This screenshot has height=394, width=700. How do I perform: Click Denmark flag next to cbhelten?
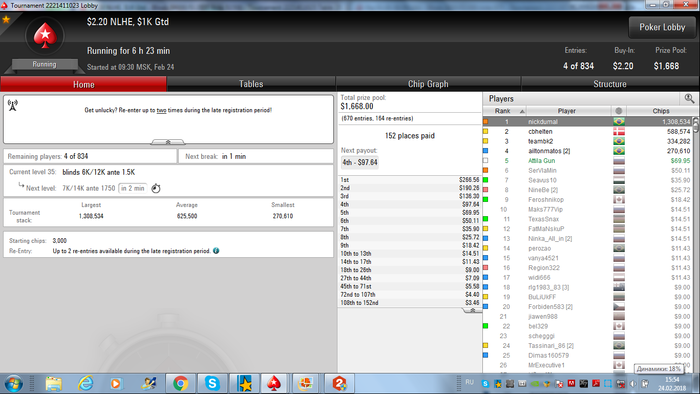[x=619, y=131]
